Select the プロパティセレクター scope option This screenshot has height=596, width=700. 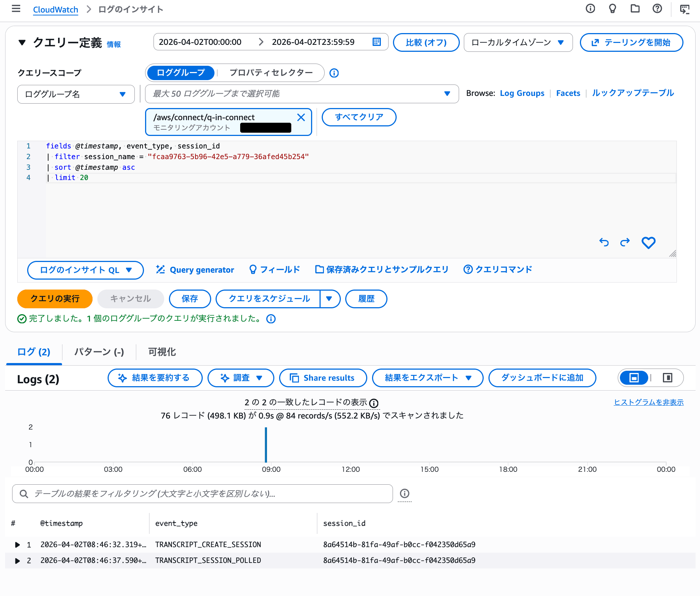[271, 73]
